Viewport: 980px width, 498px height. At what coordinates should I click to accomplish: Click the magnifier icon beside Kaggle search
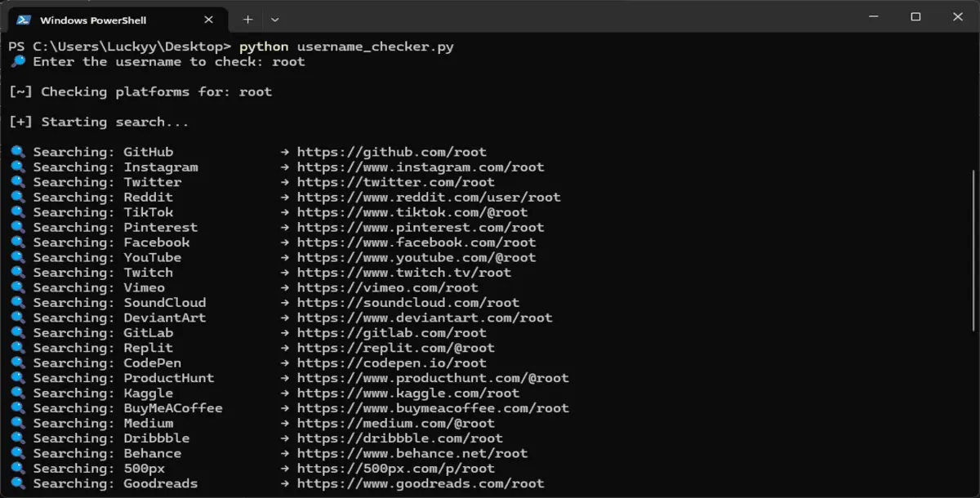click(17, 393)
